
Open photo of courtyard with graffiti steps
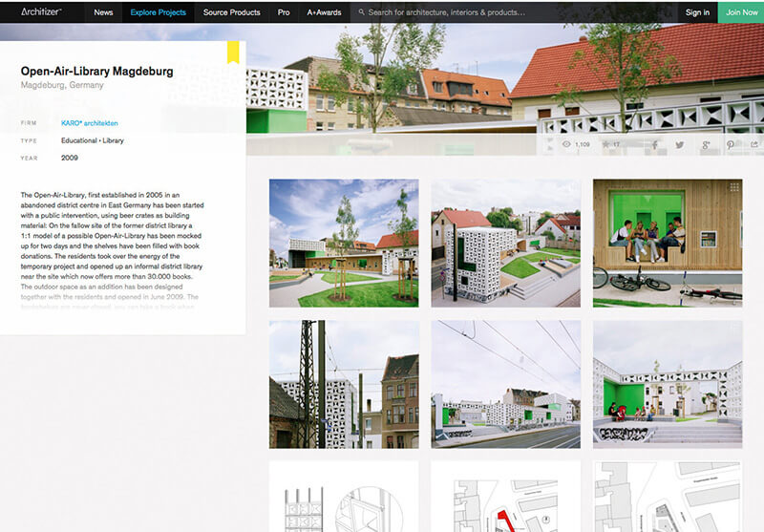click(668, 384)
